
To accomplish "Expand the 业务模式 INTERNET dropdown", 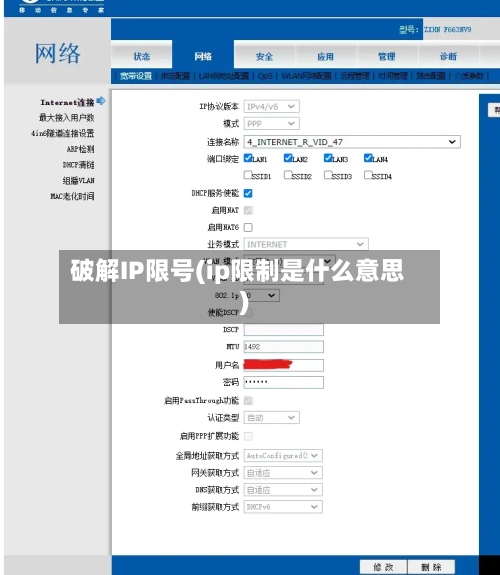I will 306,244.
